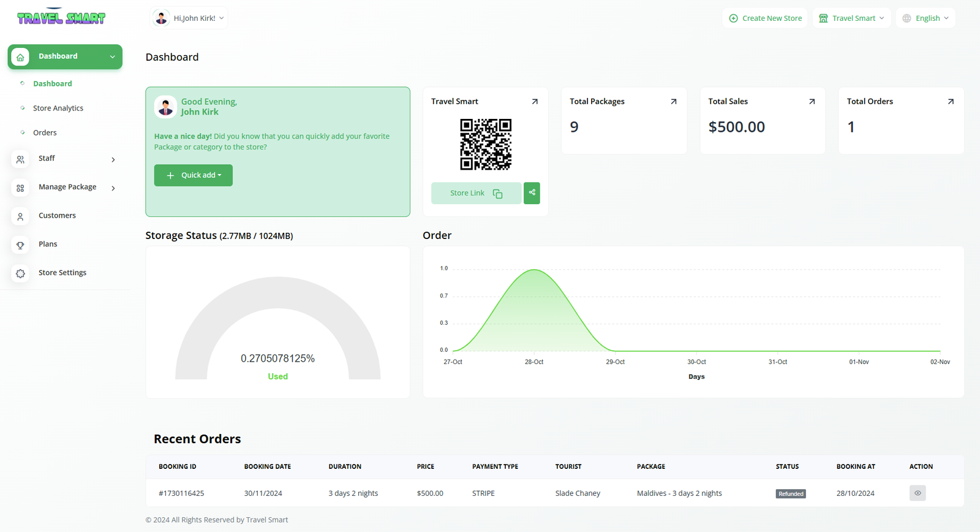Click the $500.00 total sales value
The height and width of the screenshot is (532, 980).
(737, 127)
